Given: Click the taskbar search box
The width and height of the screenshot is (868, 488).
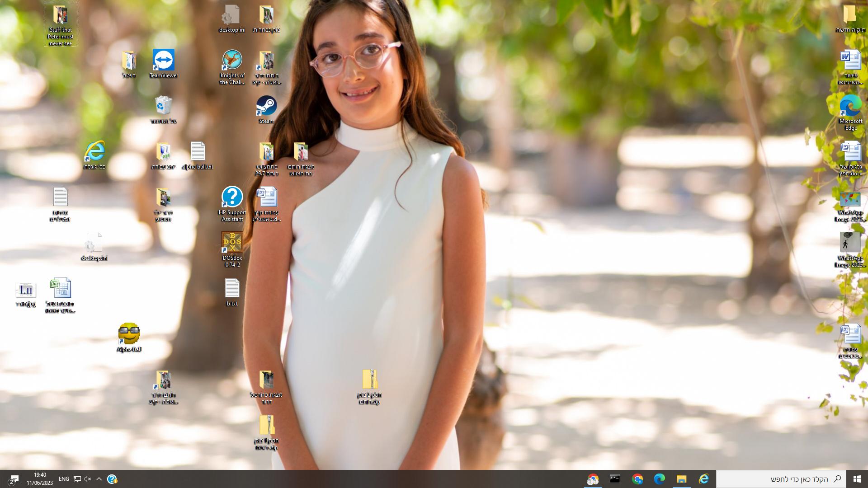Looking at the screenshot, I should click(781, 479).
